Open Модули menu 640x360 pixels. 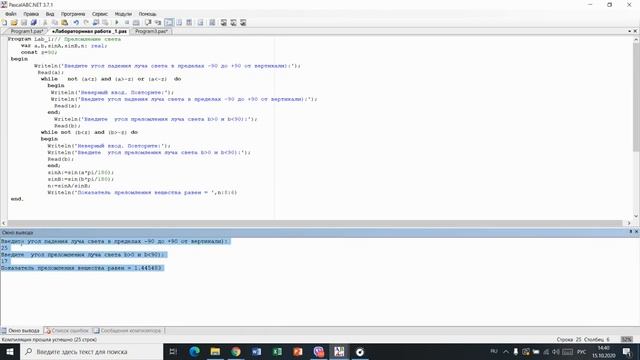tap(123, 14)
